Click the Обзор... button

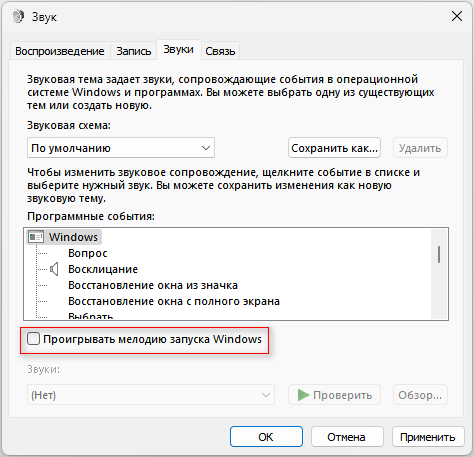pyautogui.click(x=420, y=395)
